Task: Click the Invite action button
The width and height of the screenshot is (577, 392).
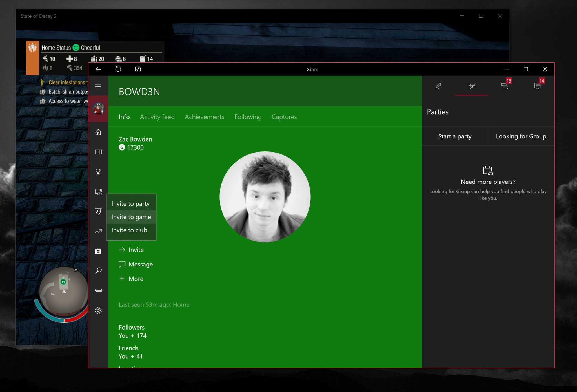Action: (x=131, y=250)
